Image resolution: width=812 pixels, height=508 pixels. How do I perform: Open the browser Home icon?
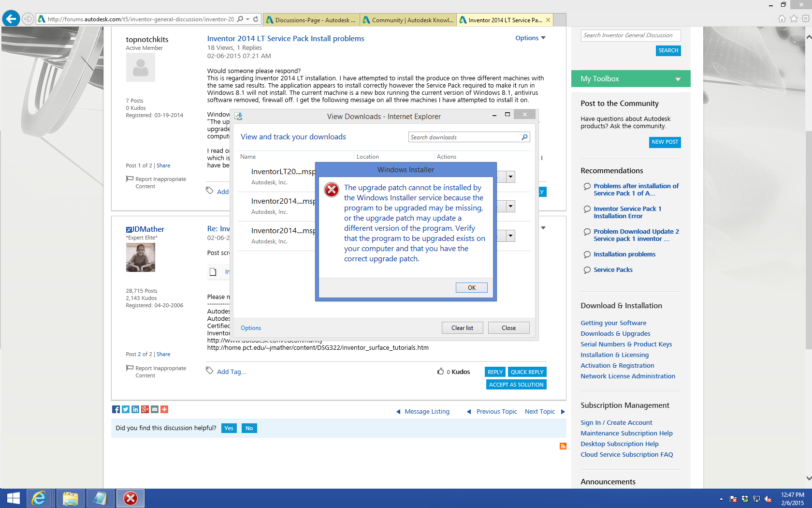782,19
